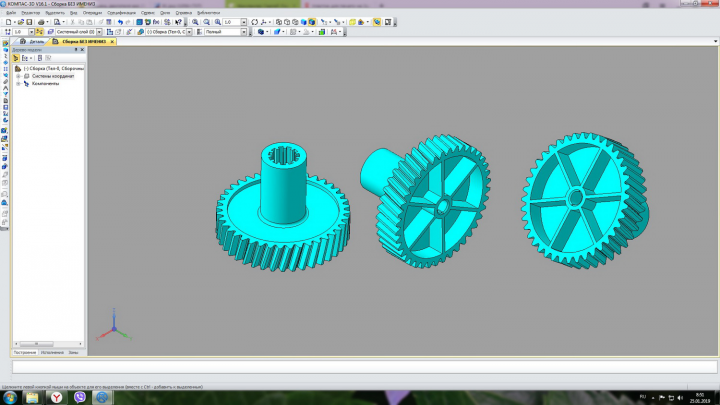Toggle the highlighted button near the toolbar end
The height and width of the screenshot is (405, 720).
[x=377, y=22]
